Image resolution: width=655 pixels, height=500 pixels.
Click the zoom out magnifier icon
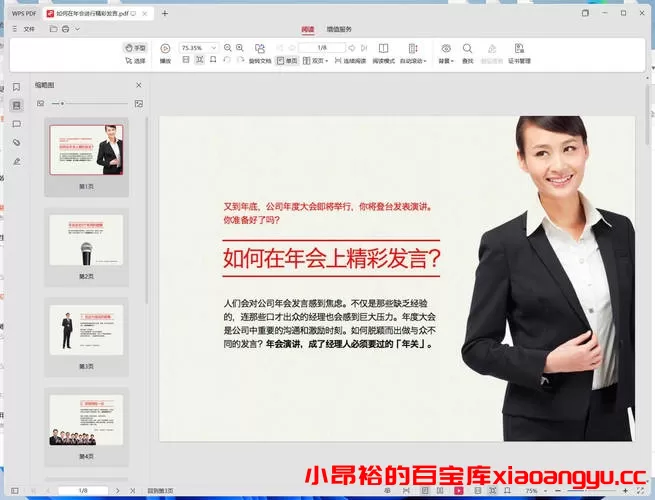point(228,48)
